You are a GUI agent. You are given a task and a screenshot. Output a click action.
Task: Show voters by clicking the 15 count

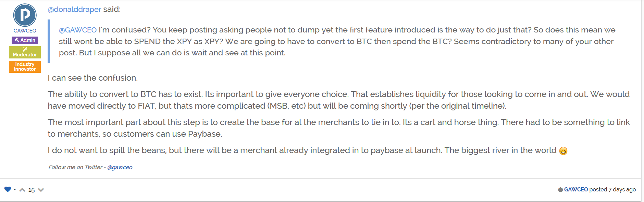pyautogui.click(x=32, y=190)
